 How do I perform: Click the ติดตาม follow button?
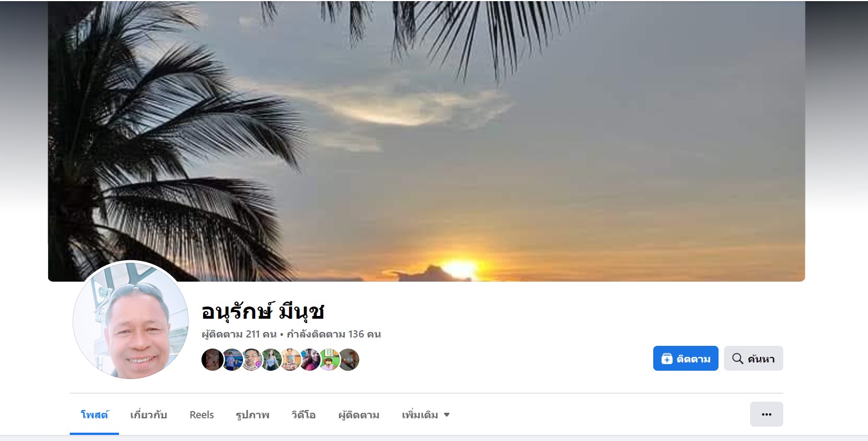685,359
